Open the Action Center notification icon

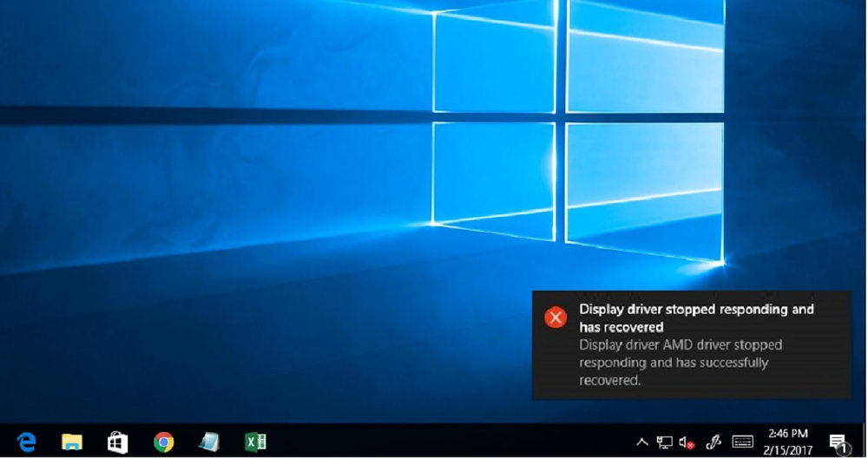pyautogui.click(x=838, y=442)
